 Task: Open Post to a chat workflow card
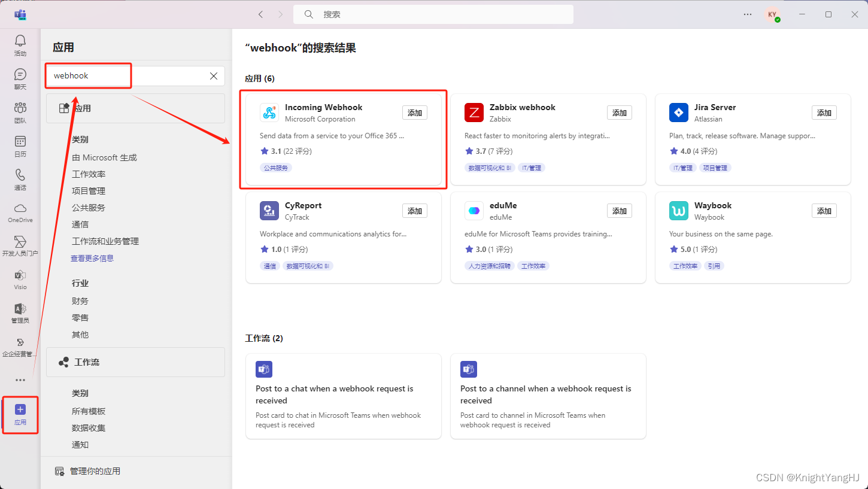[x=344, y=396]
